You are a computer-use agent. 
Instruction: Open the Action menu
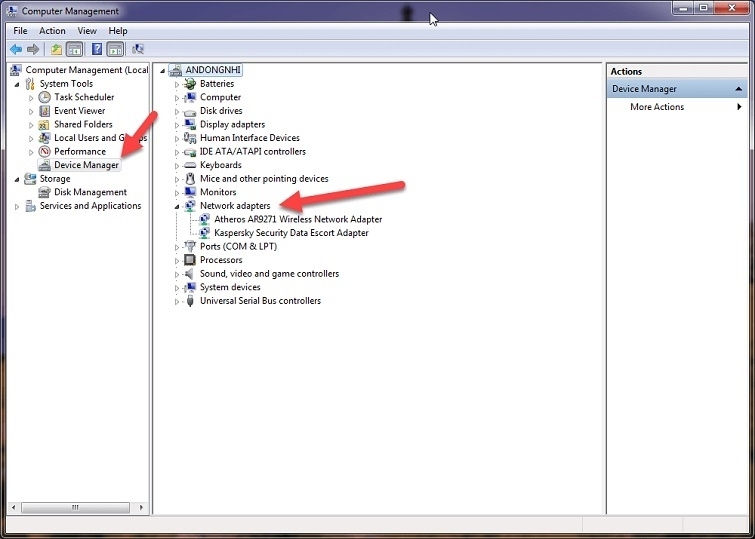pos(52,31)
